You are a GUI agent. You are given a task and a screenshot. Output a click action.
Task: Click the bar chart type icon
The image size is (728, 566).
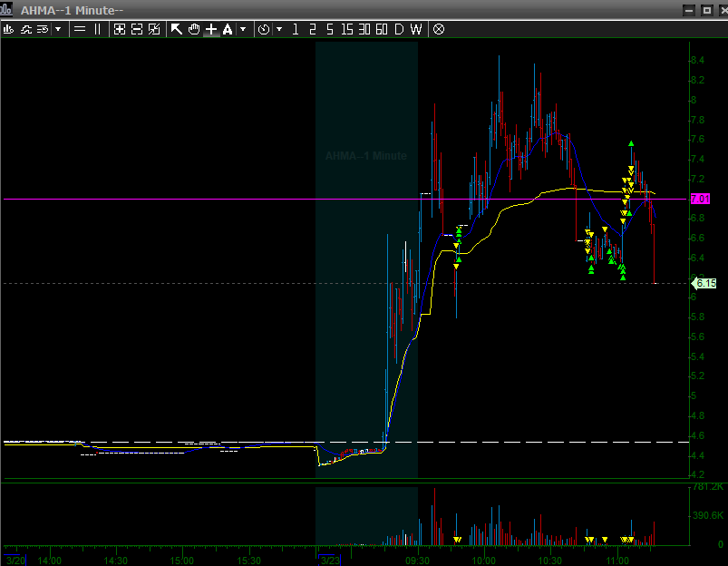(x=8, y=29)
